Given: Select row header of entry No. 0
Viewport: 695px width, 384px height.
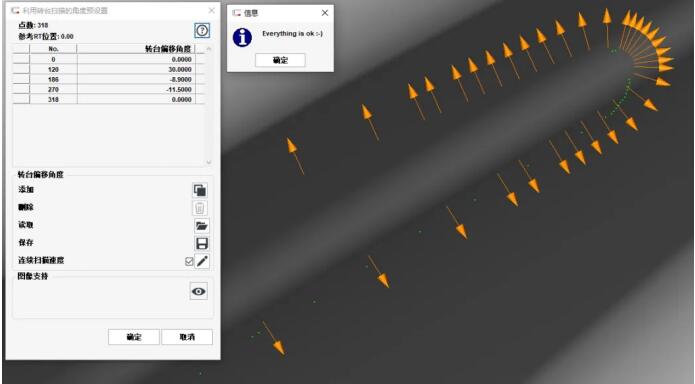Looking at the screenshot, I should [21, 59].
